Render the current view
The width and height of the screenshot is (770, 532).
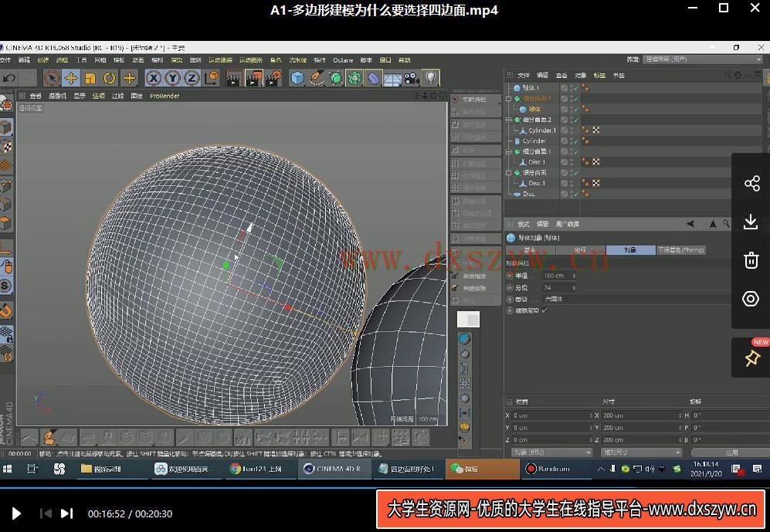[234, 78]
